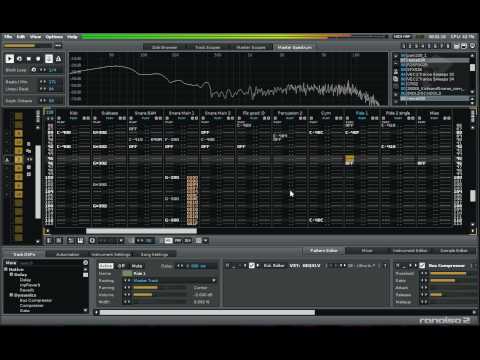Adjust Bus Compressor Ratio slider
This screenshot has width=480, height=360.
pyautogui.click(x=453, y=281)
